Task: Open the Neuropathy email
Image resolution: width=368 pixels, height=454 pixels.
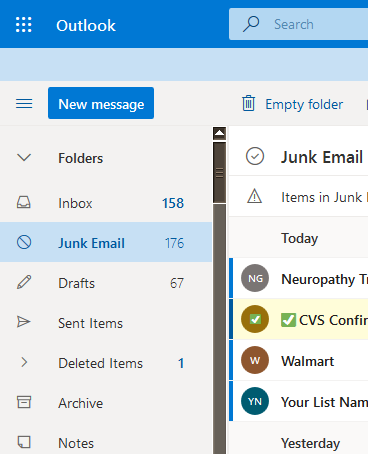Action: pos(299,278)
